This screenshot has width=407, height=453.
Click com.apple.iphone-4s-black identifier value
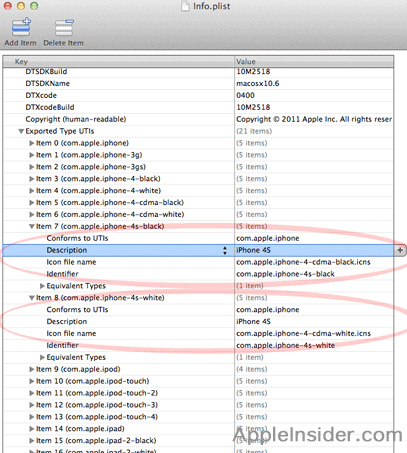click(x=285, y=274)
